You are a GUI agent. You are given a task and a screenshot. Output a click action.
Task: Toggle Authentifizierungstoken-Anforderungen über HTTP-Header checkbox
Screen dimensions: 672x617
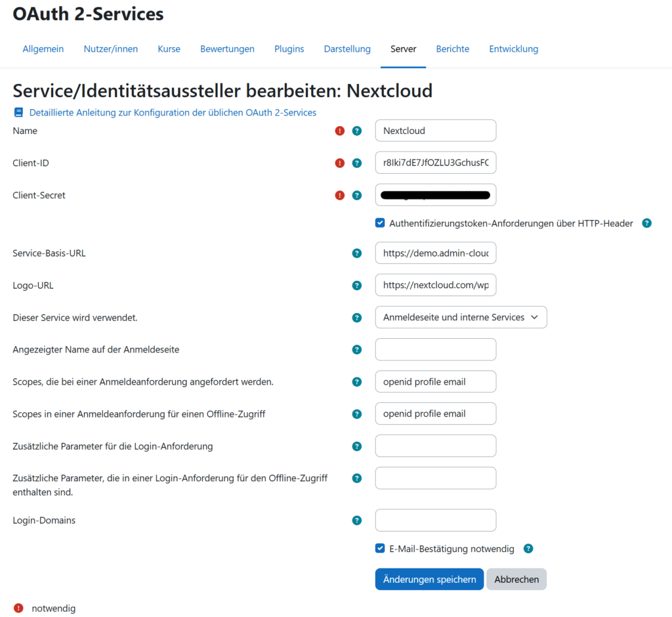click(x=380, y=223)
